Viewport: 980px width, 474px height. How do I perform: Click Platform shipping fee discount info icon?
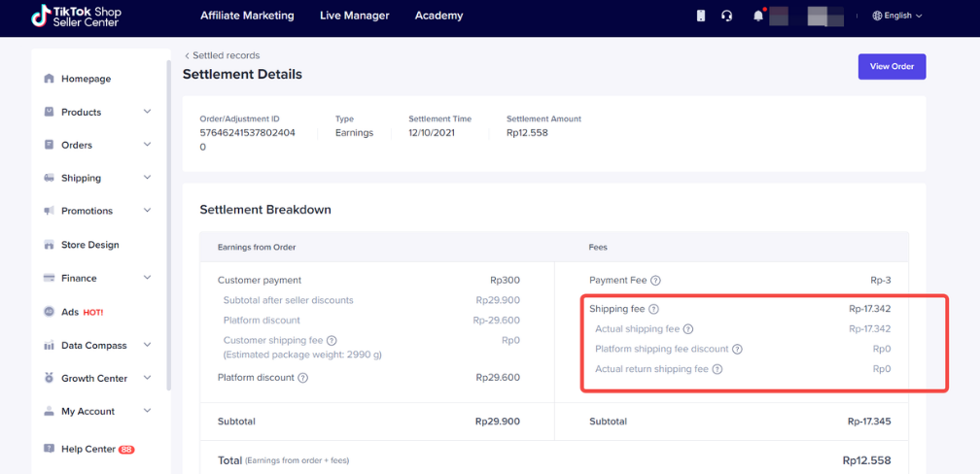737,350
